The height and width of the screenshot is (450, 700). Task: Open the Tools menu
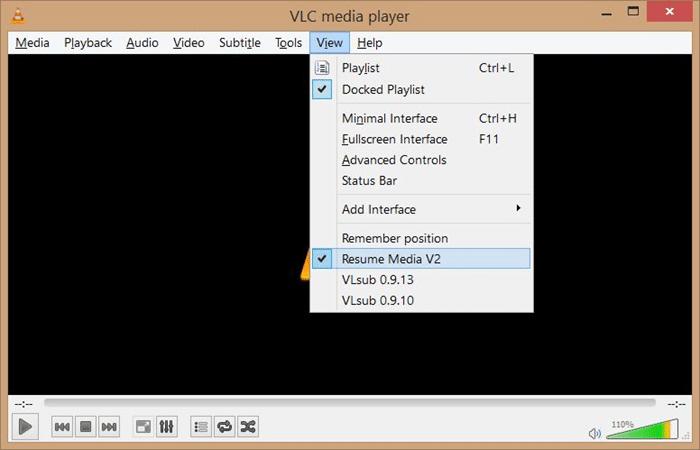point(288,43)
